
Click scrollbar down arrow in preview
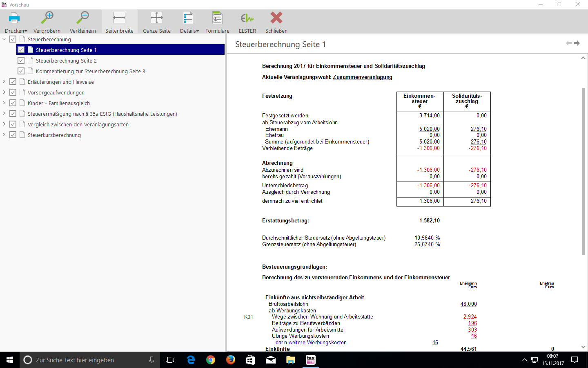(x=583, y=347)
